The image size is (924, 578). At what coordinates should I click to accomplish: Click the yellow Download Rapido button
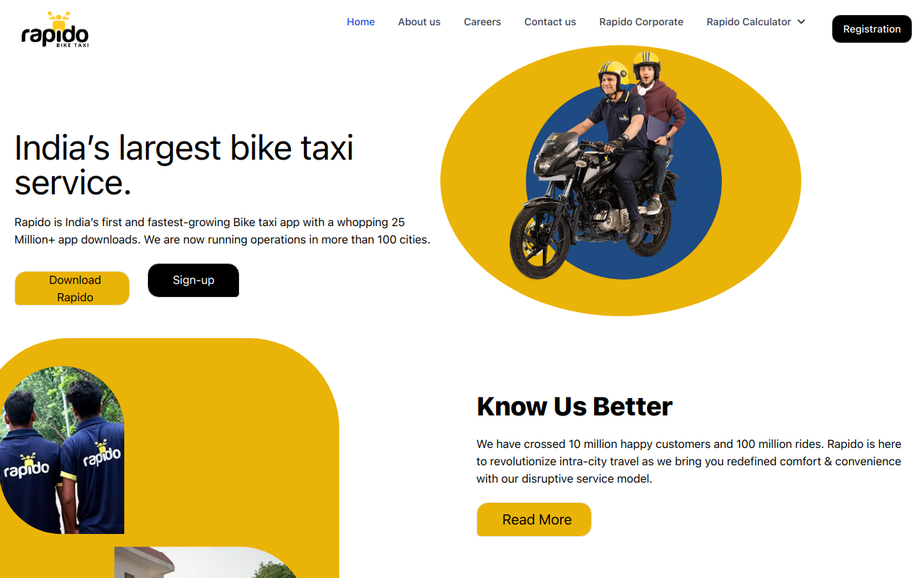pos(72,288)
